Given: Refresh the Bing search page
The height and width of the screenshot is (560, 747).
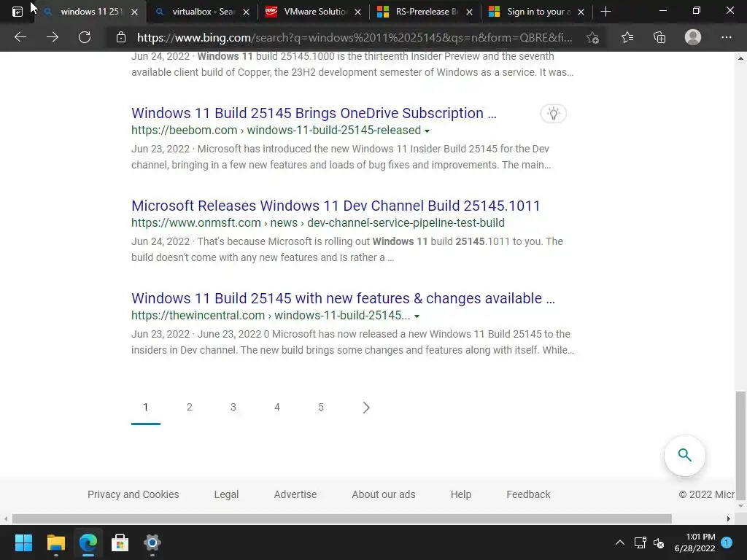Looking at the screenshot, I should pos(85,37).
